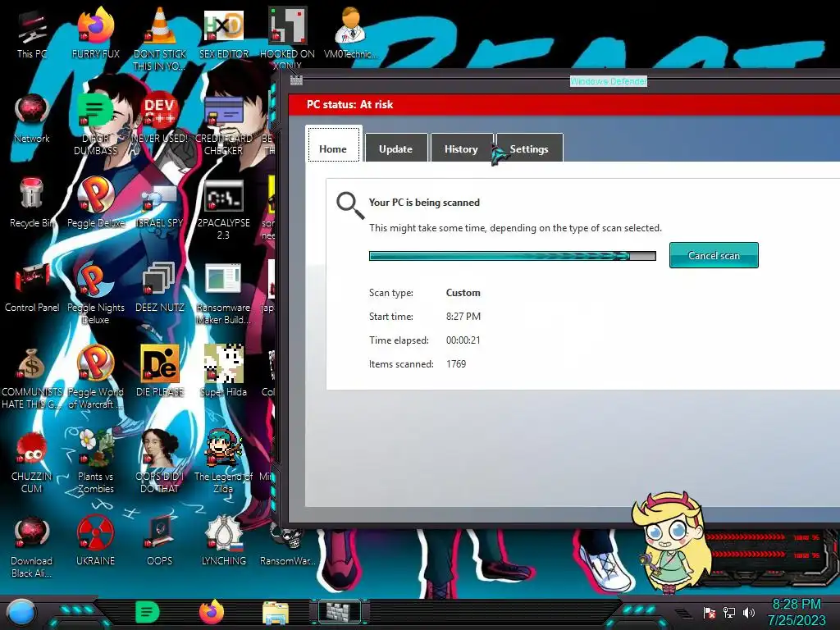Open This PC desktop icon
The width and height of the screenshot is (840, 630).
[x=32, y=34]
